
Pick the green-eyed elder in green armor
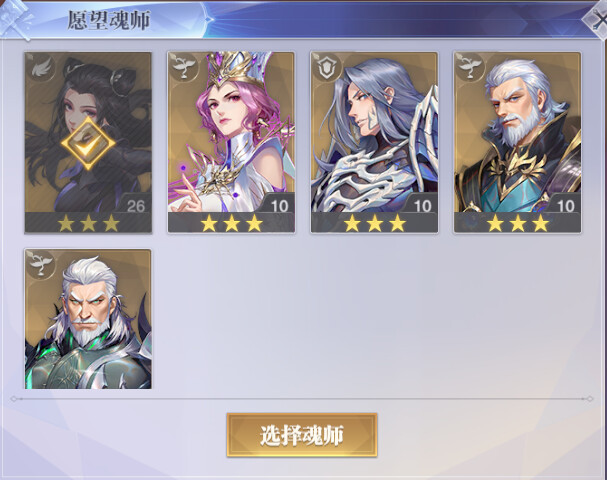pos(88,319)
